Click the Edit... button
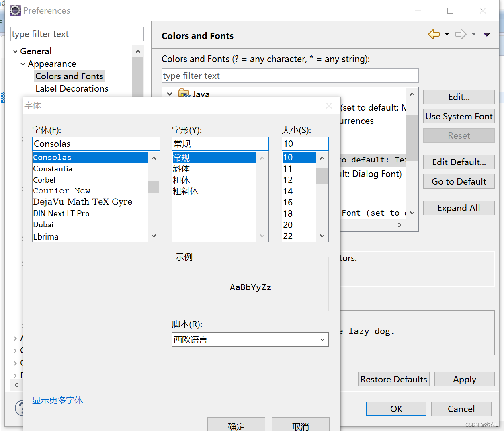The image size is (504, 431). [459, 97]
